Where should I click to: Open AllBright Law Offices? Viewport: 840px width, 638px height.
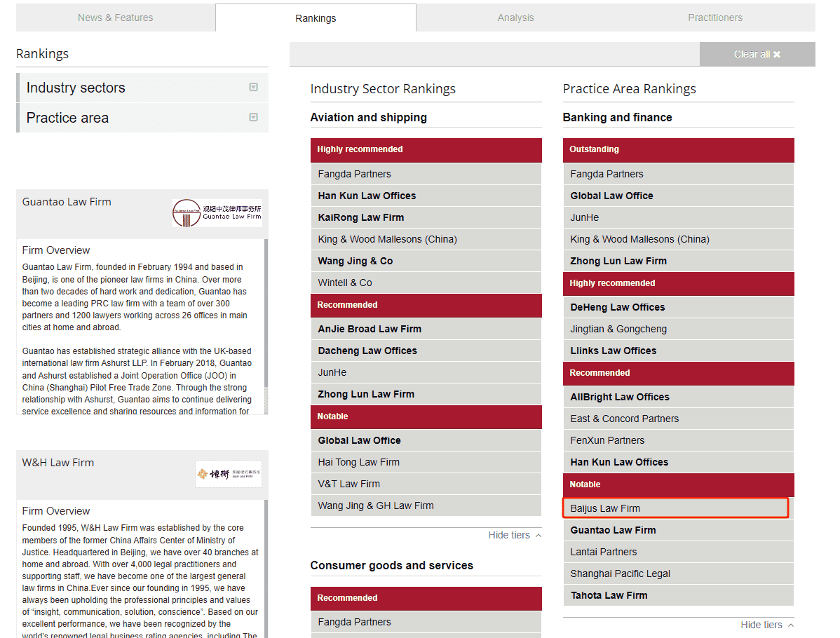coord(678,397)
